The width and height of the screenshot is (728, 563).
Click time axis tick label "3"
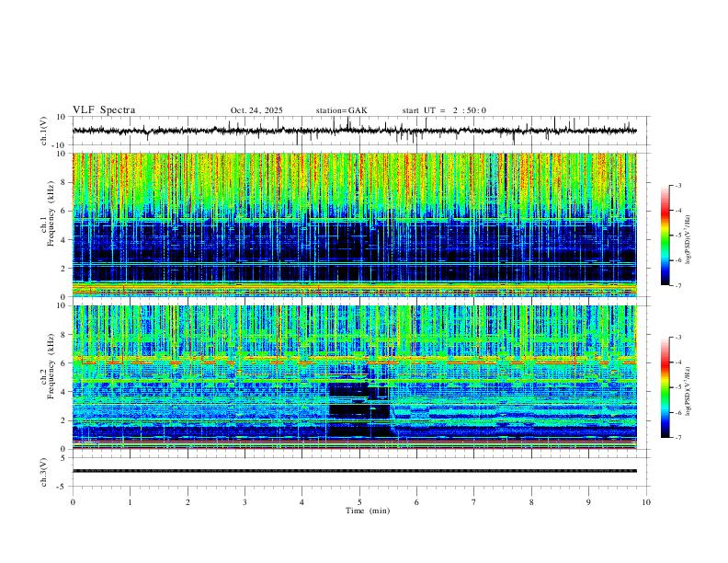click(245, 502)
